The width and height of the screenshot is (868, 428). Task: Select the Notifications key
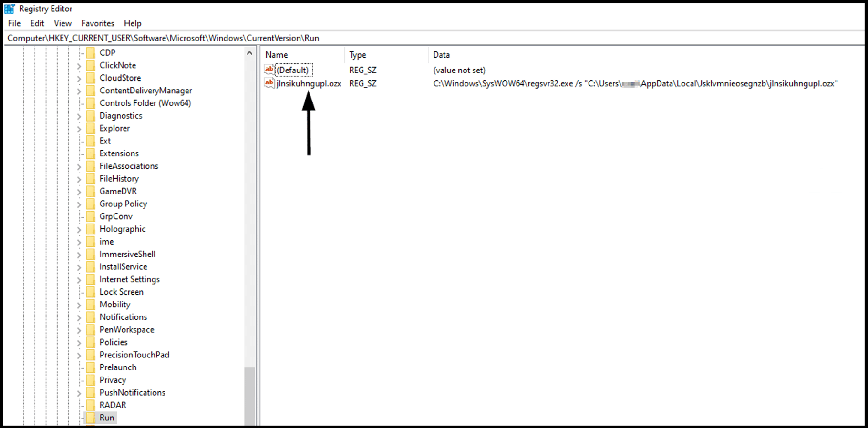tap(123, 317)
